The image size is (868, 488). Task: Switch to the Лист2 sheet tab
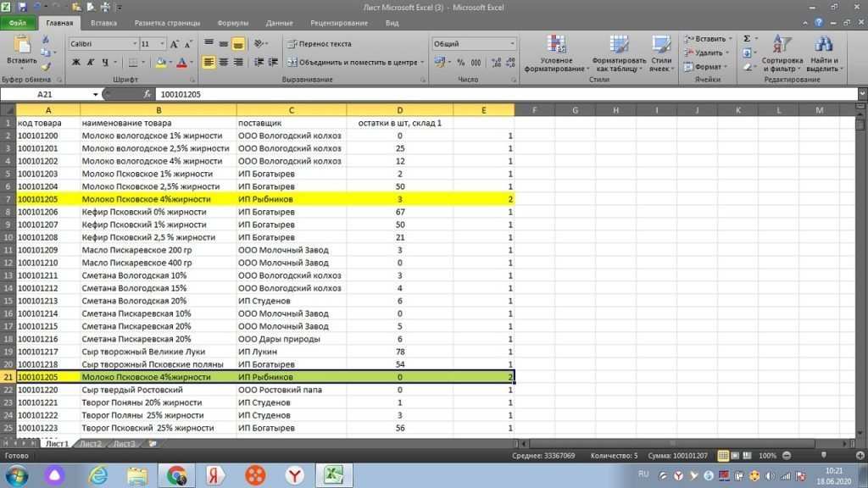tap(90, 442)
